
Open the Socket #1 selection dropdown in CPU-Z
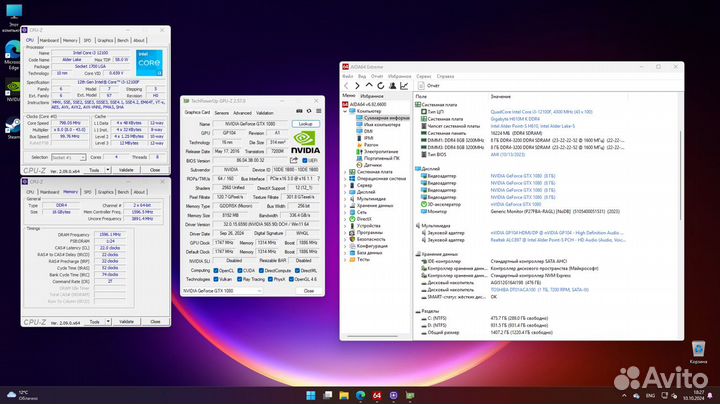[68, 157]
